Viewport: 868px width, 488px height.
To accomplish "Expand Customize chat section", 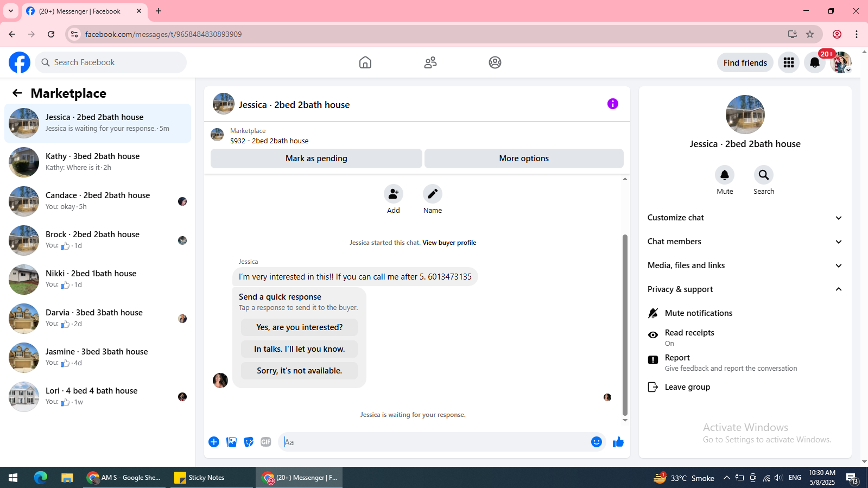I will click(x=745, y=218).
